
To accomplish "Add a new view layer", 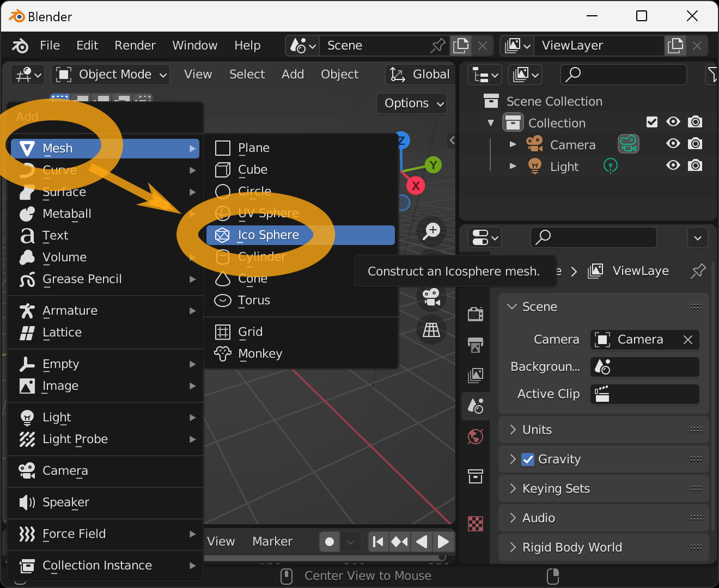I will point(675,46).
